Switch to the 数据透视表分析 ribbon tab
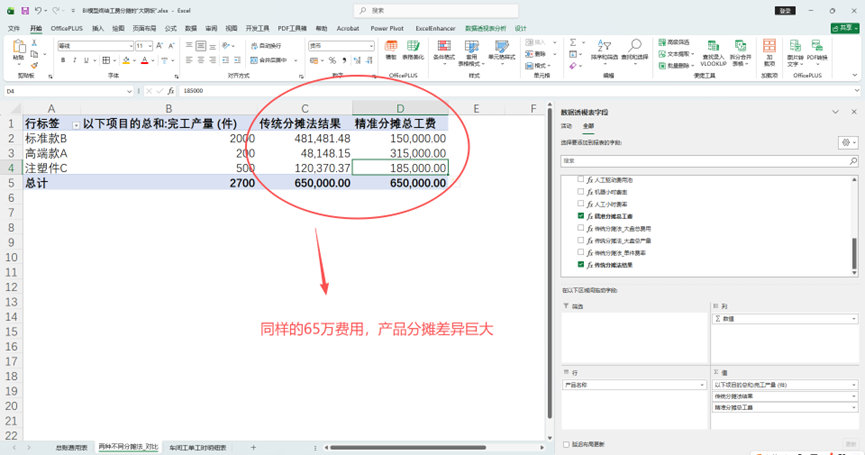The width and height of the screenshot is (865, 455). pos(485,28)
